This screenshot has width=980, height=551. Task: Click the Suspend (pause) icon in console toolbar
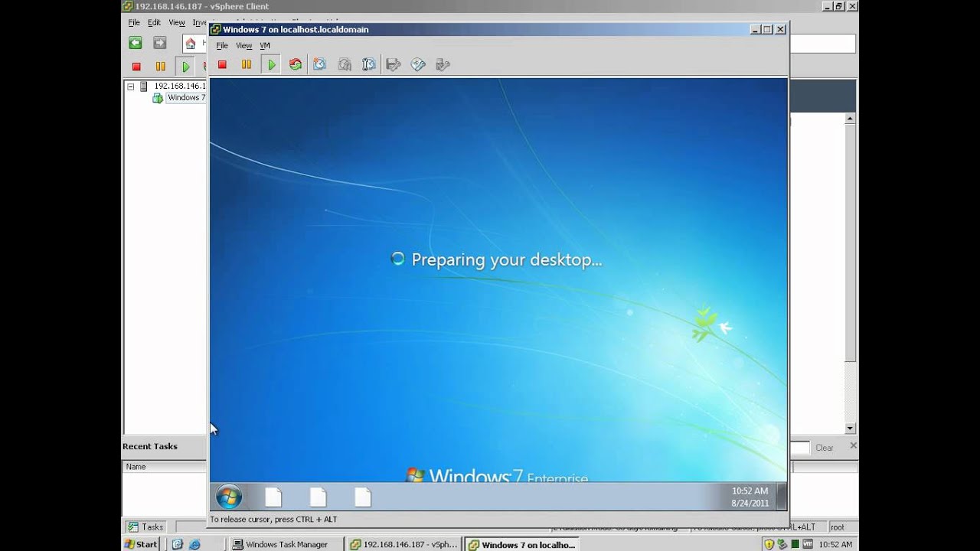(x=247, y=65)
